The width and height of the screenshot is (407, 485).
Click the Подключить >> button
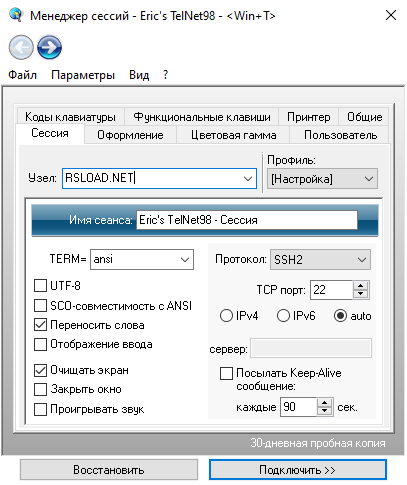click(x=298, y=470)
